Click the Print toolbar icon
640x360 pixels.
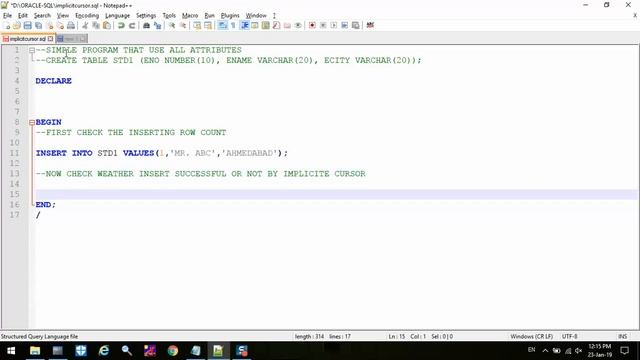71,25
